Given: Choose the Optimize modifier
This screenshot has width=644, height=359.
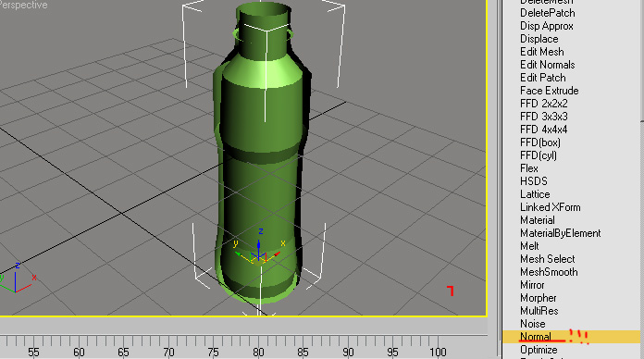Looking at the screenshot, I should pyautogui.click(x=539, y=350).
